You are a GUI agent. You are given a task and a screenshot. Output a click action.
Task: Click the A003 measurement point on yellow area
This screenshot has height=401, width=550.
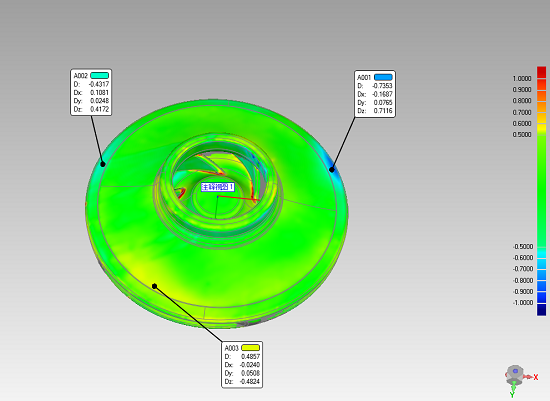point(154,286)
